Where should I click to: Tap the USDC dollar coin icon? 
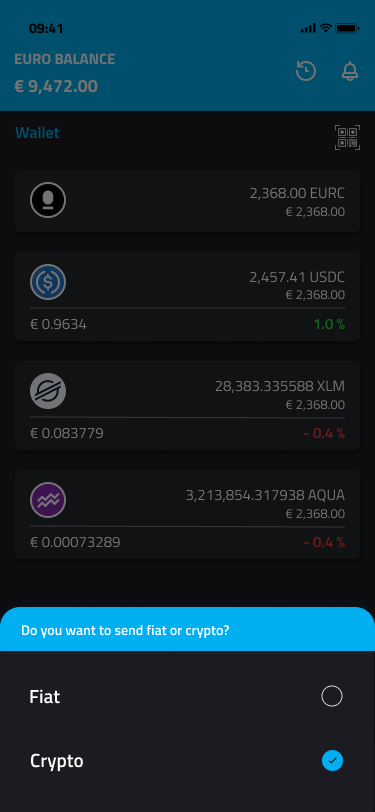[x=48, y=282]
